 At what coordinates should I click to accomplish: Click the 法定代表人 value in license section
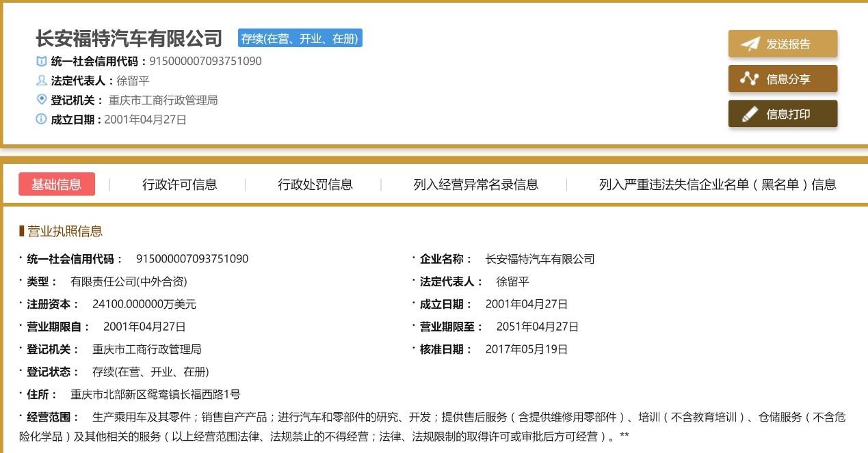click(x=513, y=282)
